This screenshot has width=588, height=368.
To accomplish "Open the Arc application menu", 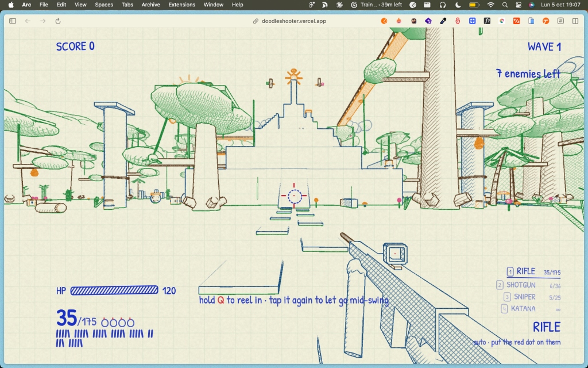I will click(x=26, y=5).
